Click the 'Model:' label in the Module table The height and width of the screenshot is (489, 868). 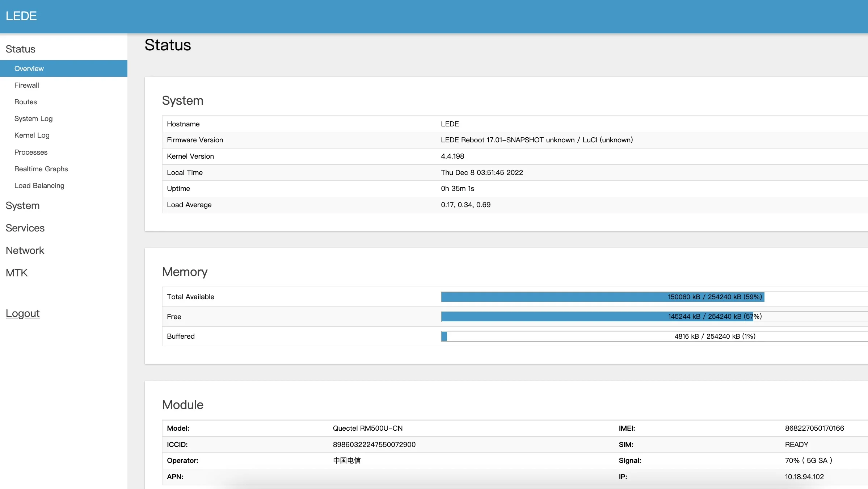(178, 428)
